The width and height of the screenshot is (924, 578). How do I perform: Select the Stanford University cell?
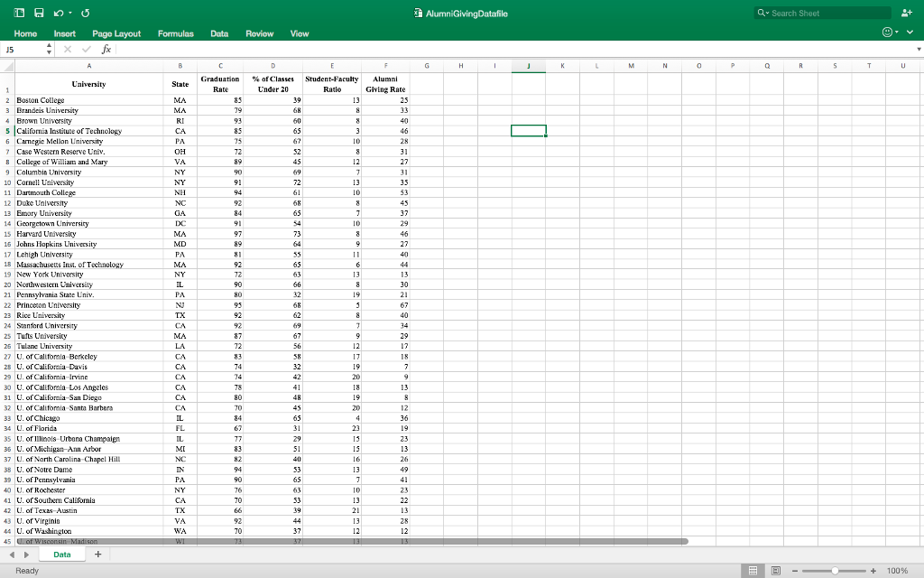click(x=89, y=325)
